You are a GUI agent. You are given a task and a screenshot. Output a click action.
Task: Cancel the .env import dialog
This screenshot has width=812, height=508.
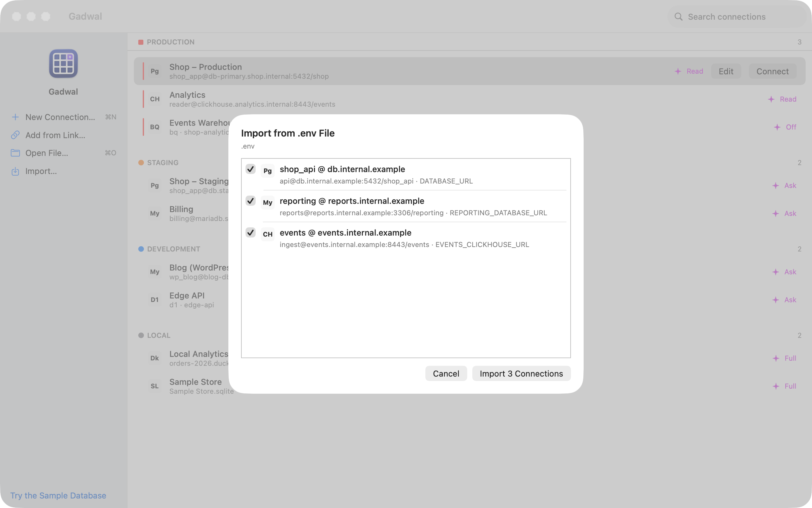pos(446,373)
